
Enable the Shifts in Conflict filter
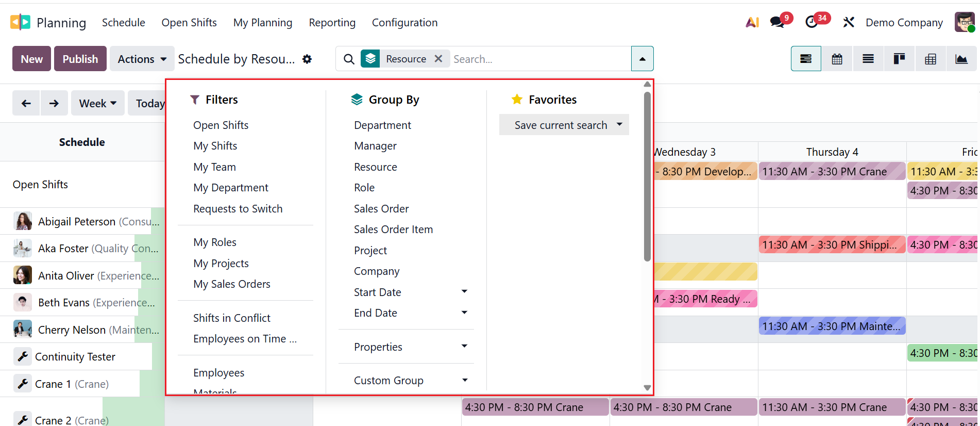(232, 318)
